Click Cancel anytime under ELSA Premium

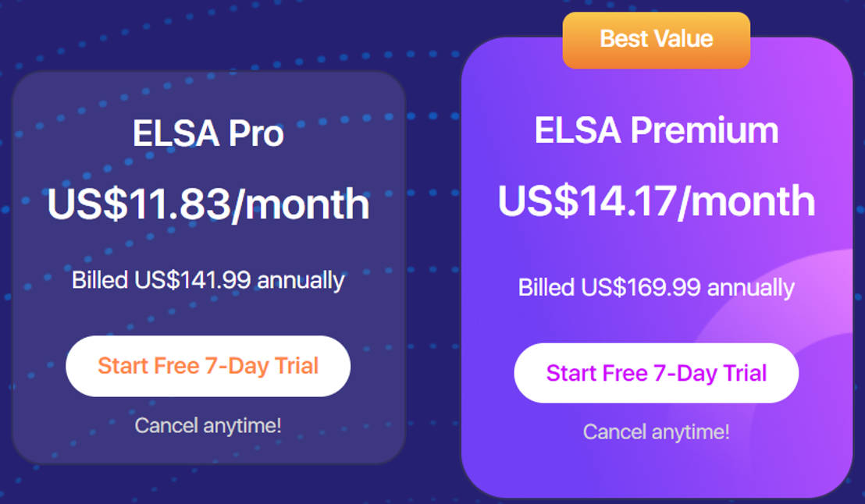(x=656, y=431)
